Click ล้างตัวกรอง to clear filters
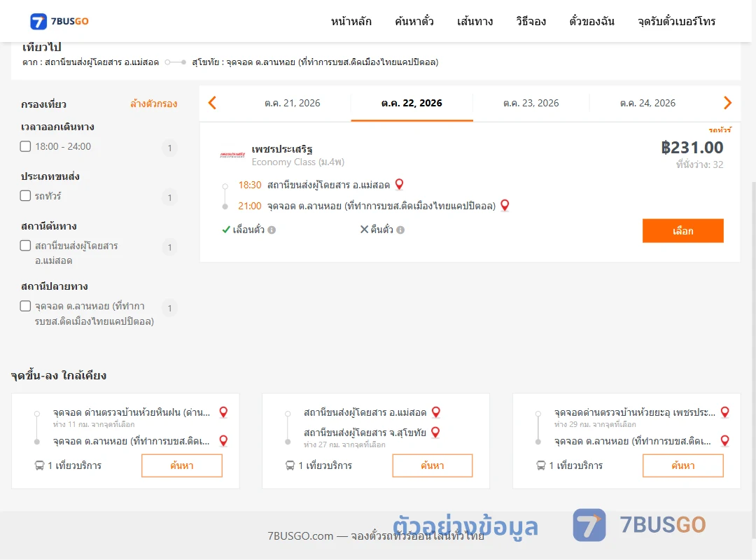Image resolution: width=756 pixels, height=560 pixels. click(154, 104)
